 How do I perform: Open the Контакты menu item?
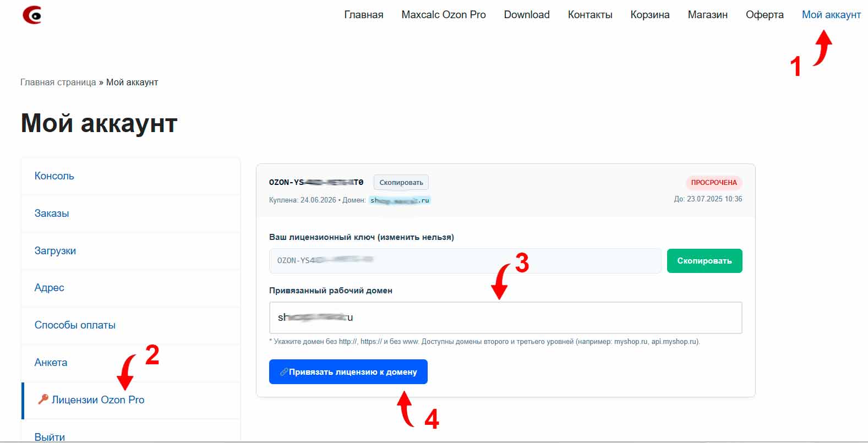coord(590,15)
